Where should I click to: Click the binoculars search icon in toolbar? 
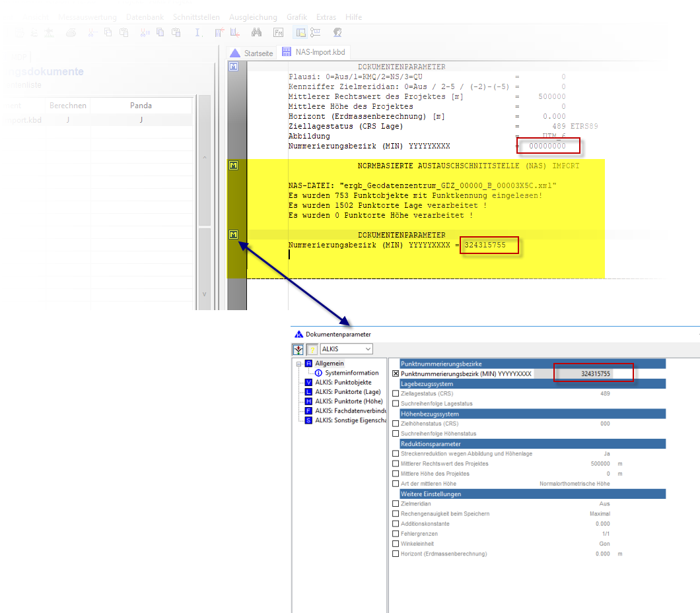[257, 32]
